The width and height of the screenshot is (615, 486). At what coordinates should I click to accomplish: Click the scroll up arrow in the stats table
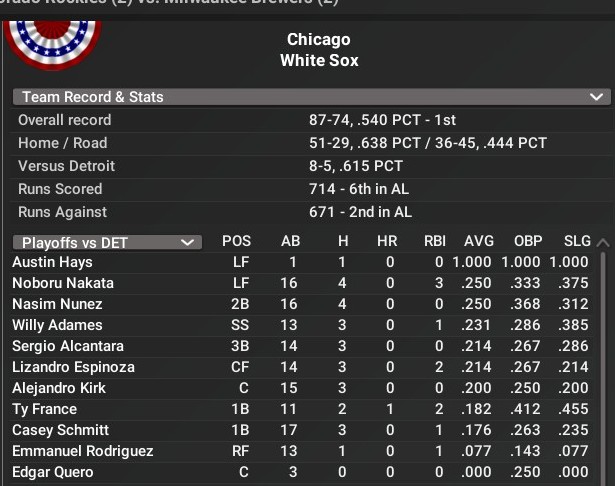click(602, 242)
